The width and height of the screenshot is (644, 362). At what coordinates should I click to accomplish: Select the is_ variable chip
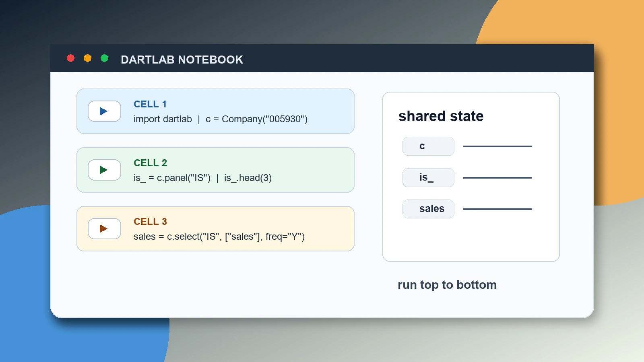[x=428, y=177]
